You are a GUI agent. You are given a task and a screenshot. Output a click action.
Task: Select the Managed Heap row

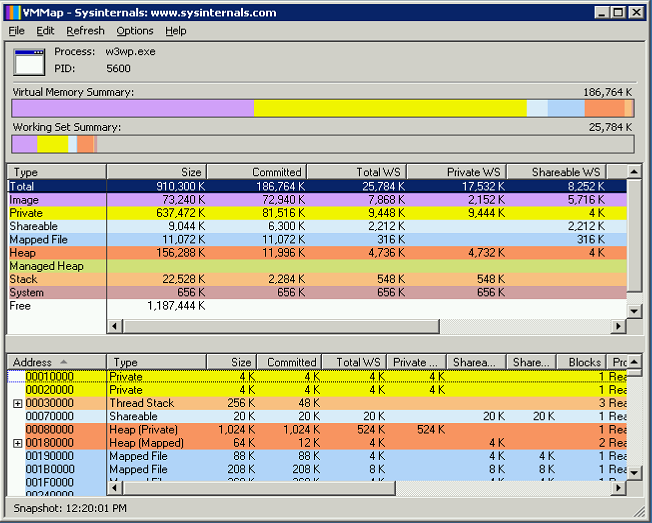[317, 266]
